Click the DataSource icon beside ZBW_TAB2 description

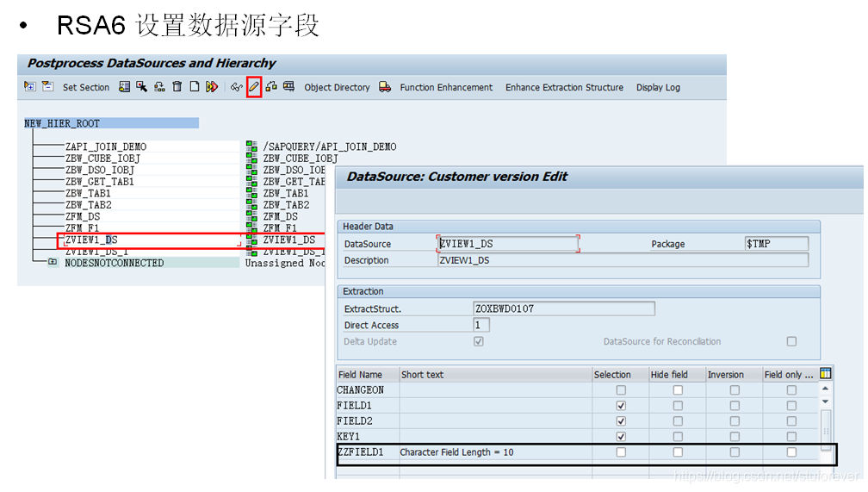[x=251, y=205]
